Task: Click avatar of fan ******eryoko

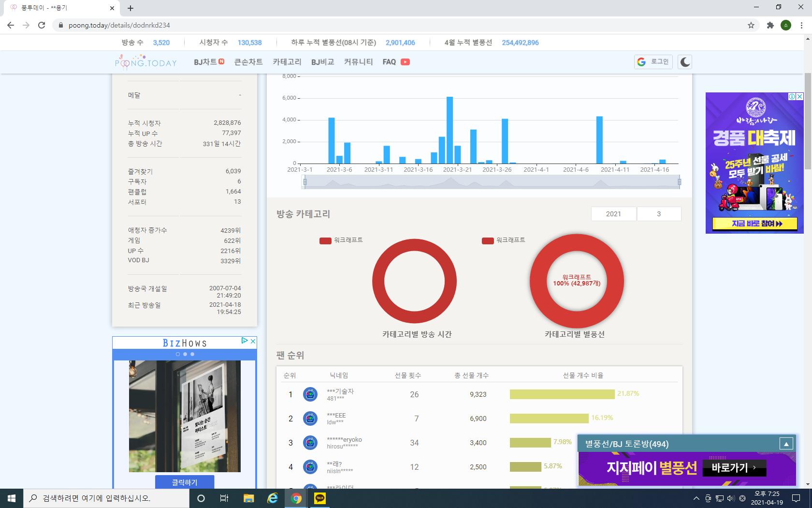Action: point(310,443)
